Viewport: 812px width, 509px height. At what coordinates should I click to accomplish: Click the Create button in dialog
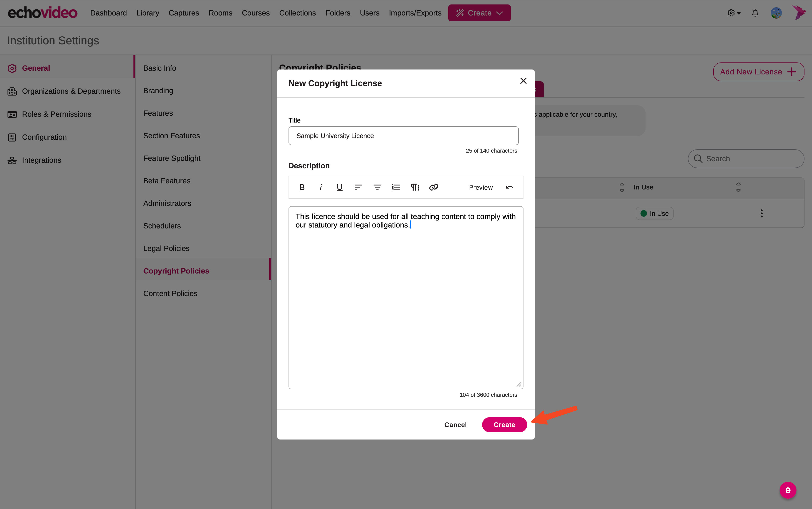click(504, 424)
